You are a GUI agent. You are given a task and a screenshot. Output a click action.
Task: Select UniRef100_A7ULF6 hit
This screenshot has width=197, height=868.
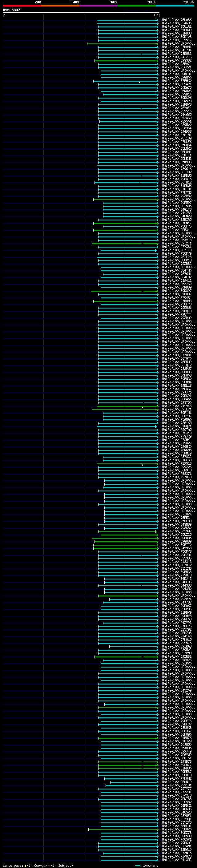(x=177, y=142)
